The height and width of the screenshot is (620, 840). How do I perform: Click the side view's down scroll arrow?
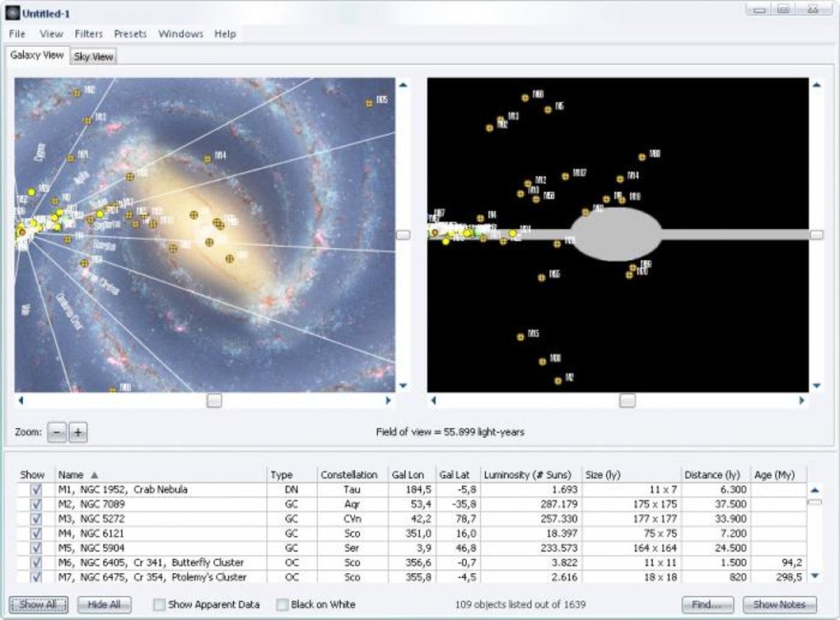coord(816,385)
